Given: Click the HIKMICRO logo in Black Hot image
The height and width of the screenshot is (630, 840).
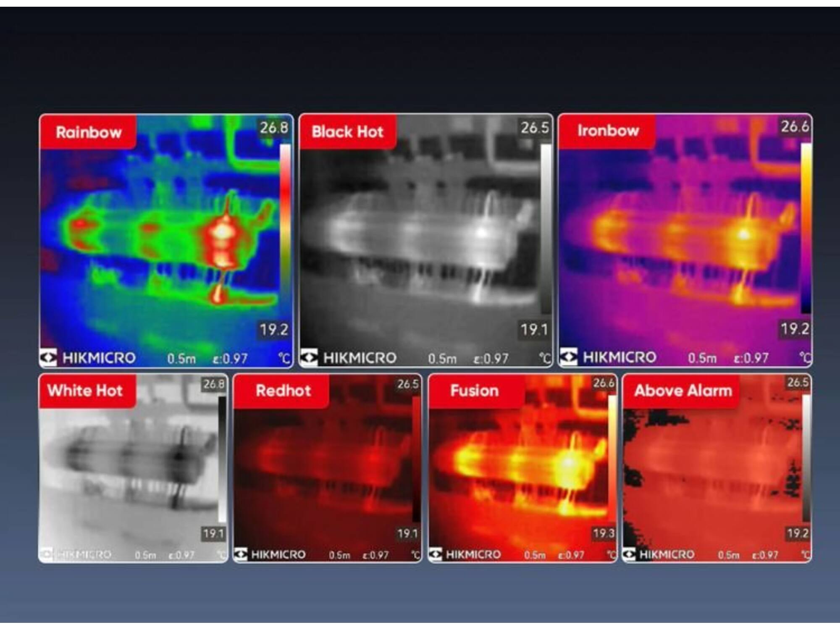Looking at the screenshot, I should coord(349,358).
